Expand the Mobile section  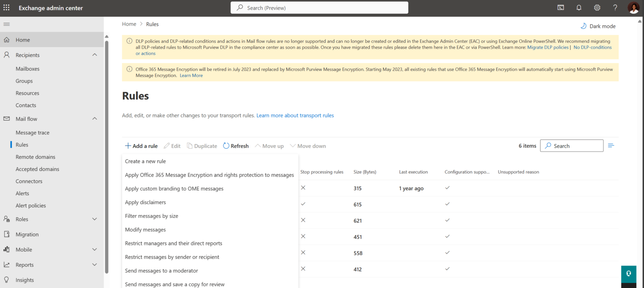[95, 249]
